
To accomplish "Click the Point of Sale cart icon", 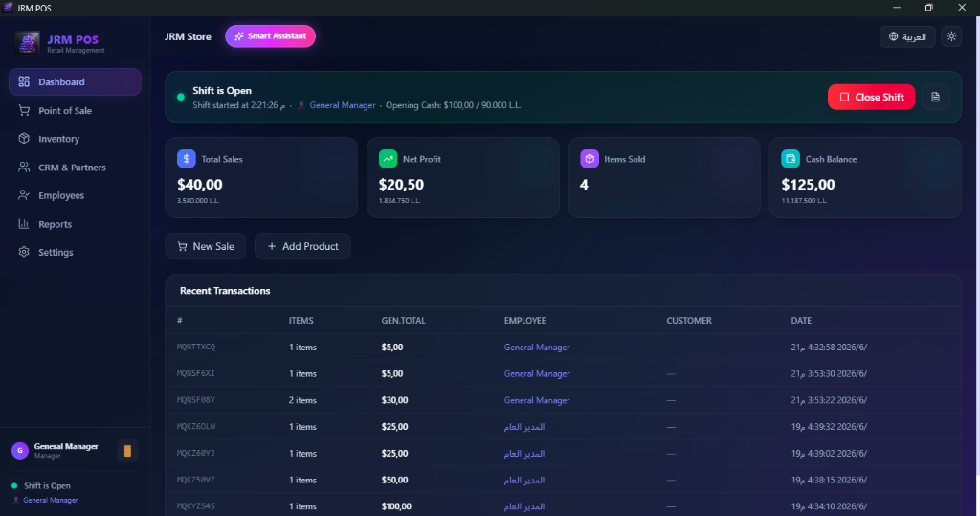I will coord(24,110).
